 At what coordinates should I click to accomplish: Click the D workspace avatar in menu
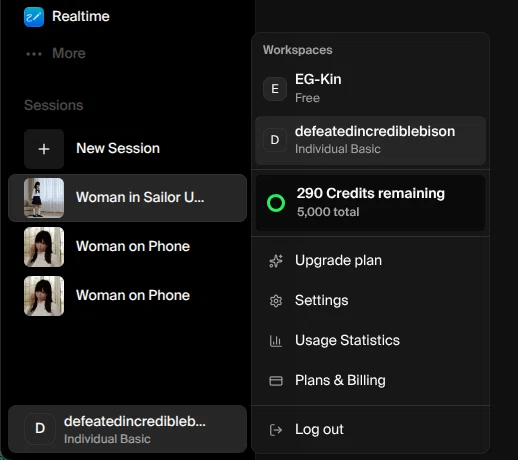click(x=275, y=140)
